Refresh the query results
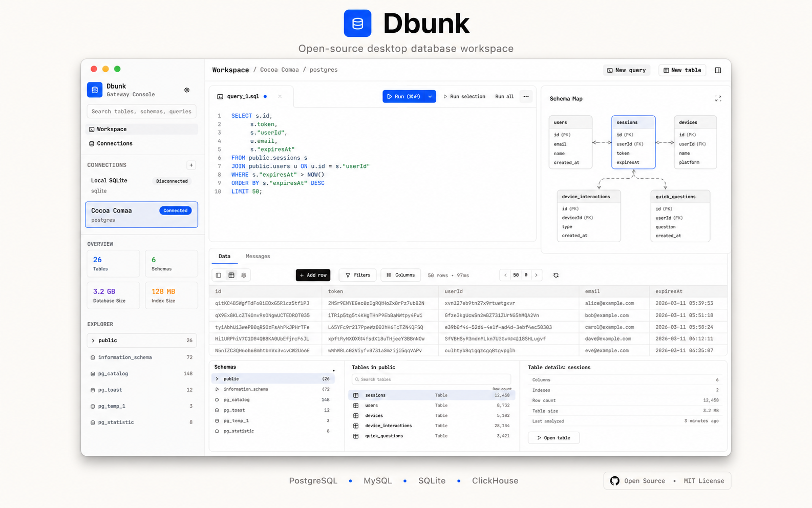This screenshot has width=812, height=508. pyautogui.click(x=556, y=275)
